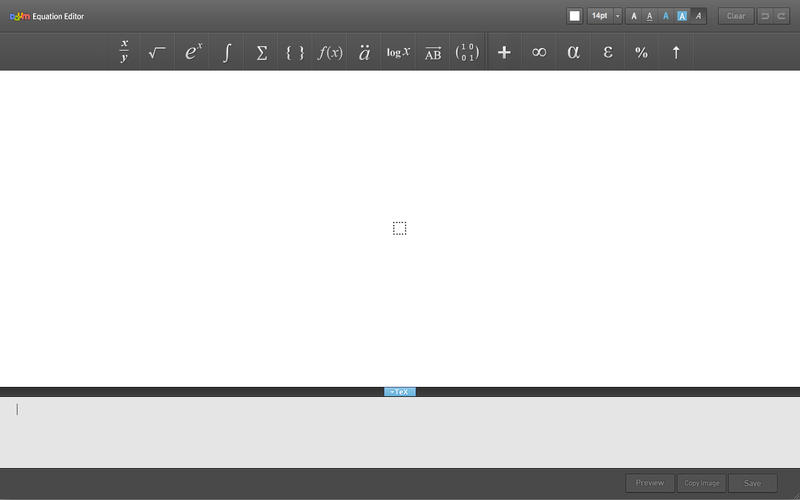Screen dimensions: 800x500
Task: Insert a matrix template
Action: tap(466, 52)
